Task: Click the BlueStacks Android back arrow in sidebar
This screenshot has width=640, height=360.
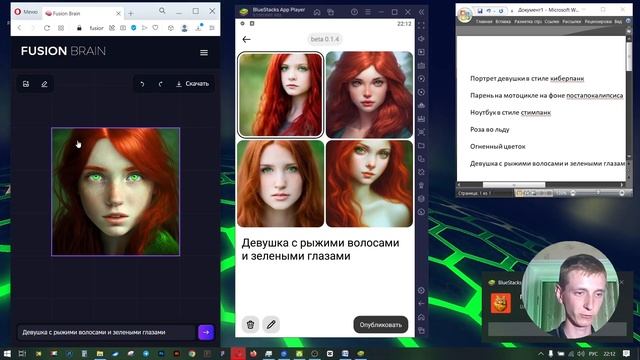Action: point(421,304)
